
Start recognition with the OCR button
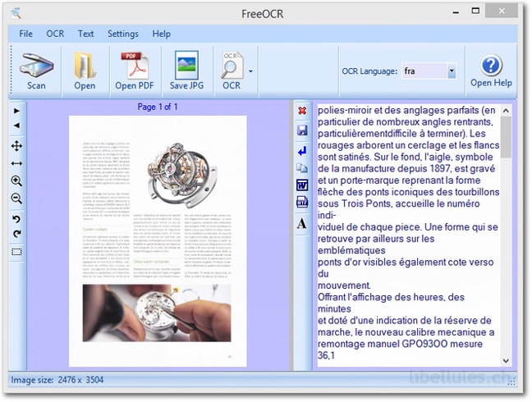232,71
